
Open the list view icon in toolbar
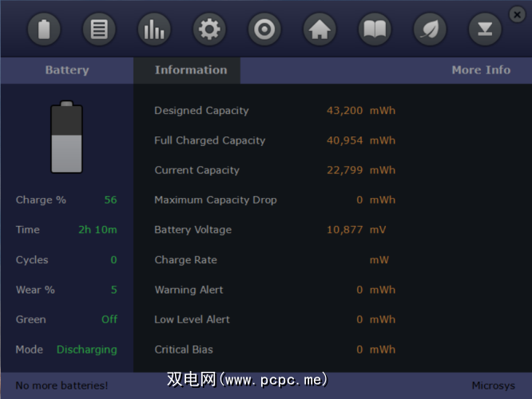[100, 30]
